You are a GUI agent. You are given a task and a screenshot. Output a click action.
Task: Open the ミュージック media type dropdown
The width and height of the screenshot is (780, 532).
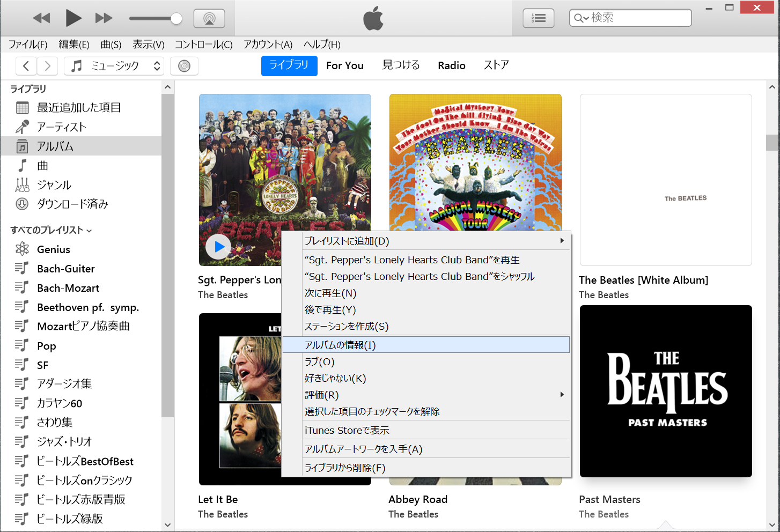pyautogui.click(x=114, y=66)
